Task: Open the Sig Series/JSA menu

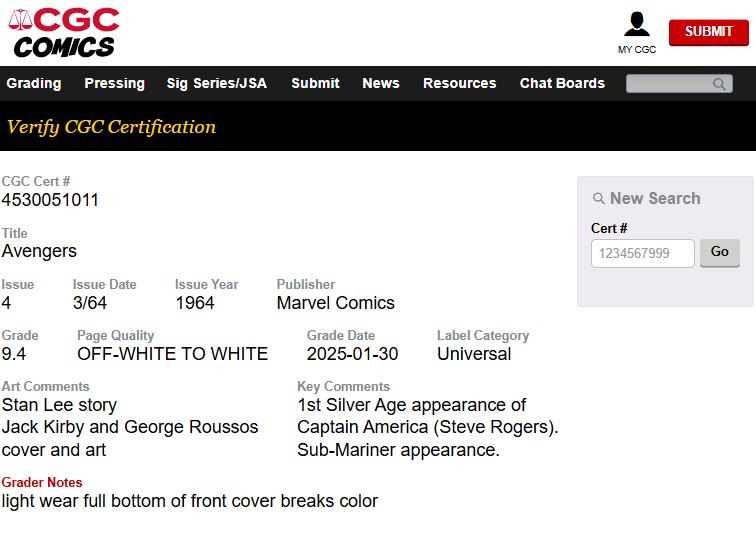Action: [x=216, y=83]
